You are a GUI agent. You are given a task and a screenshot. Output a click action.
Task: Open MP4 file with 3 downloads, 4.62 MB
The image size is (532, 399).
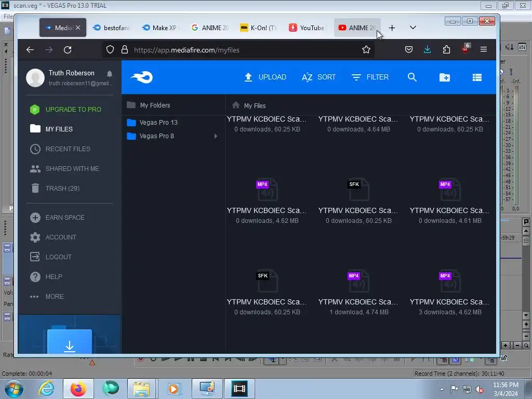point(450,292)
